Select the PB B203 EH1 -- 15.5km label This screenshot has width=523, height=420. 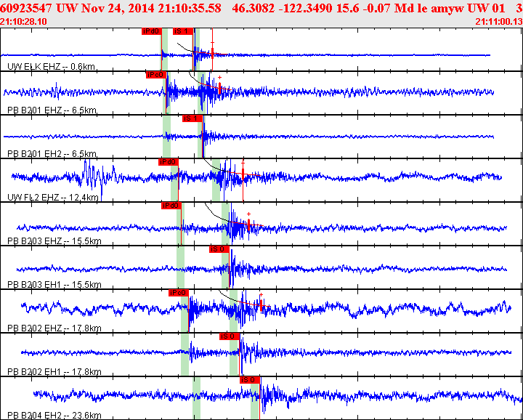(x=54, y=285)
